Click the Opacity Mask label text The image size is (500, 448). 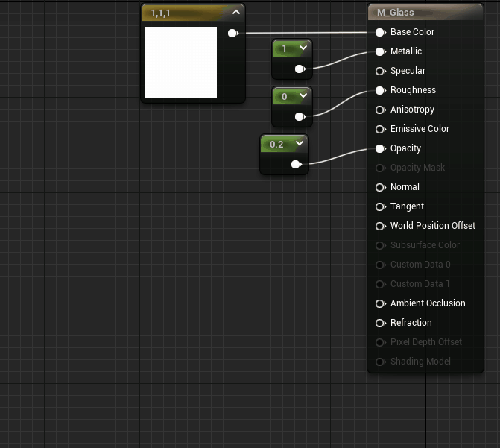(417, 168)
